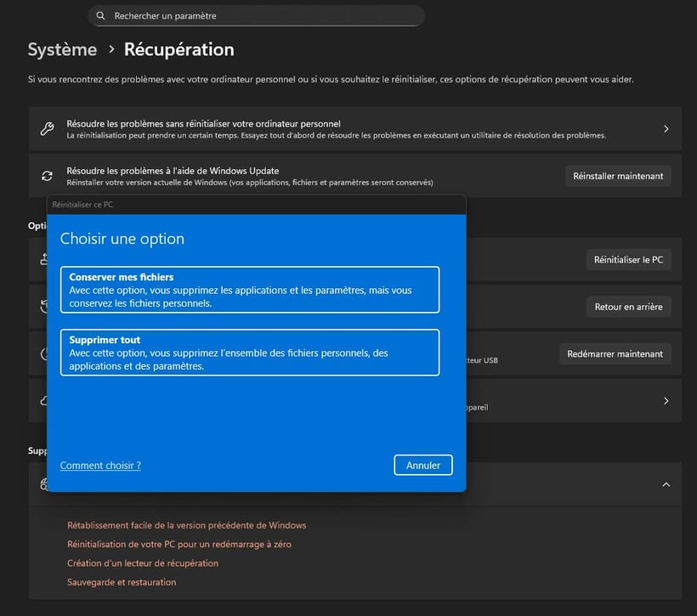The width and height of the screenshot is (697, 616).
Task: Collapse the expanded aide section chevron
Action: click(x=666, y=484)
